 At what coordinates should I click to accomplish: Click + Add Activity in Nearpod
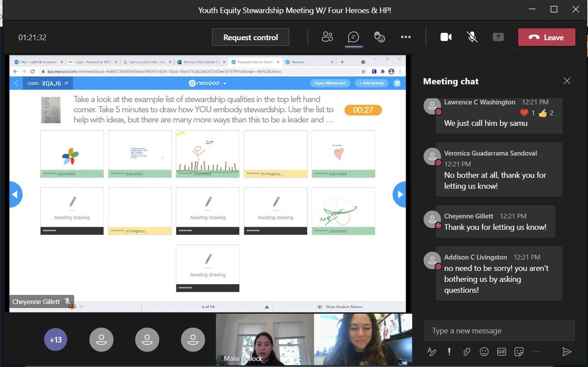click(371, 83)
